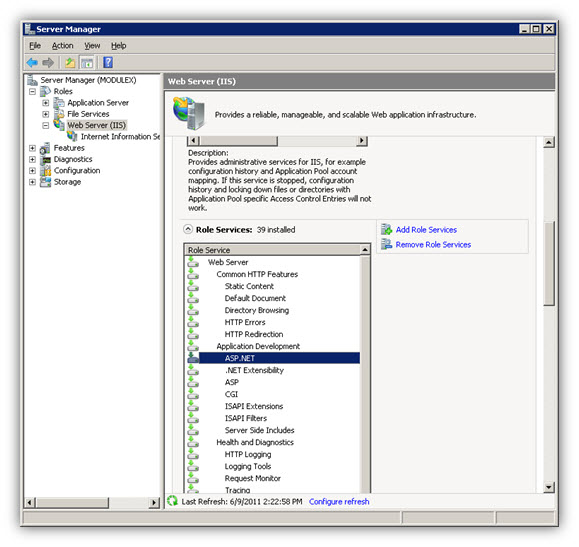Click the Back arrow toolbar icon
Image resolution: width=579 pixels, height=547 pixels.
click(32, 63)
